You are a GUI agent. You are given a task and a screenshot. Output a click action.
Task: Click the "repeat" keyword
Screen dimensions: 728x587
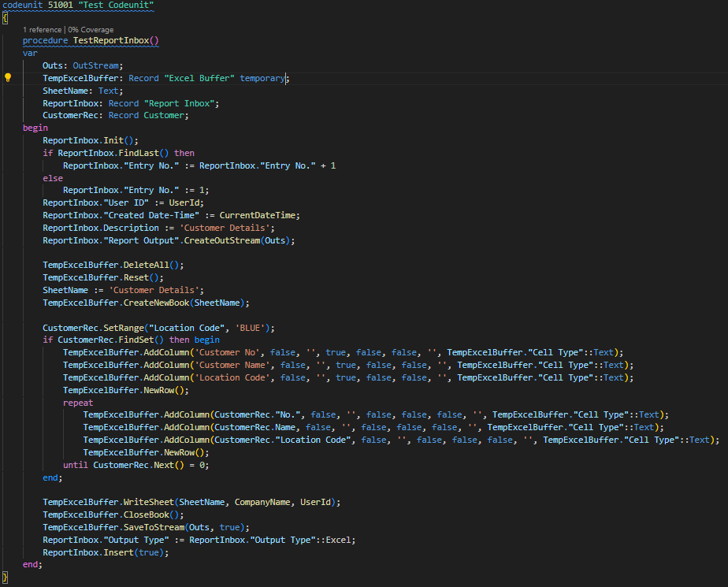(x=78, y=403)
